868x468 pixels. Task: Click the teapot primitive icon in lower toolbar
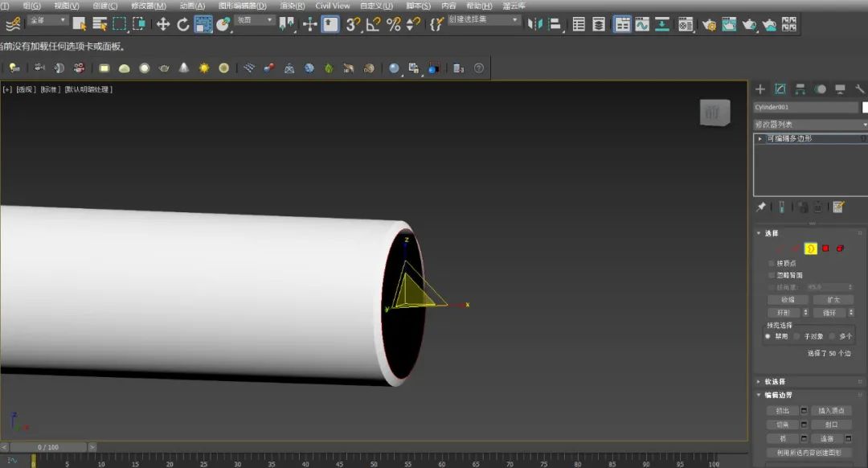click(164, 68)
